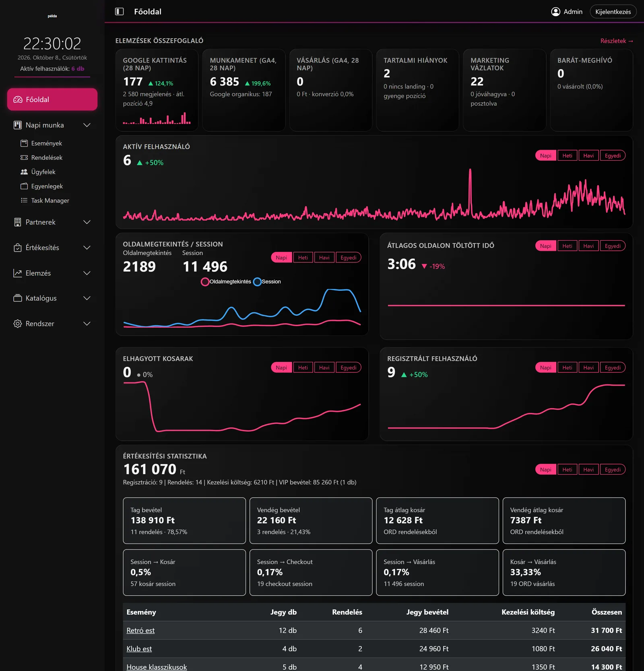This screenshot has width=644, height=671.
Task: Open the Klub est event link
Action: click(x=139, y=649)
